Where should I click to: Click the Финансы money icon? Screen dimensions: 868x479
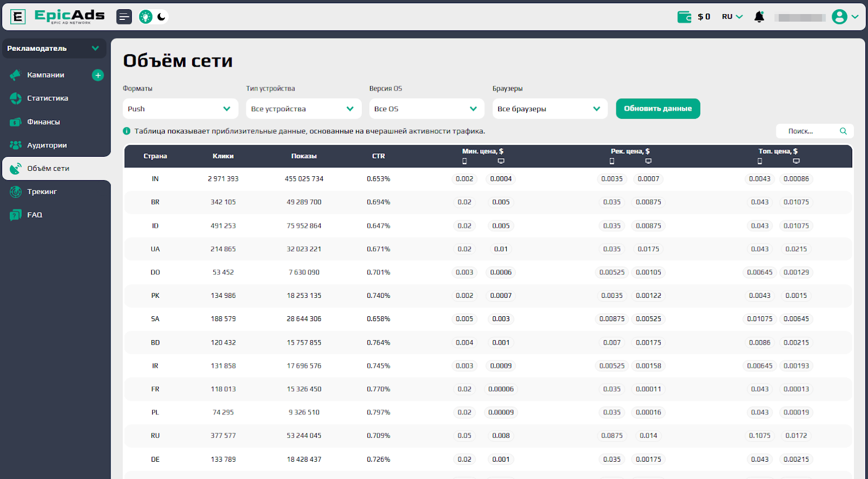[16, 122]
